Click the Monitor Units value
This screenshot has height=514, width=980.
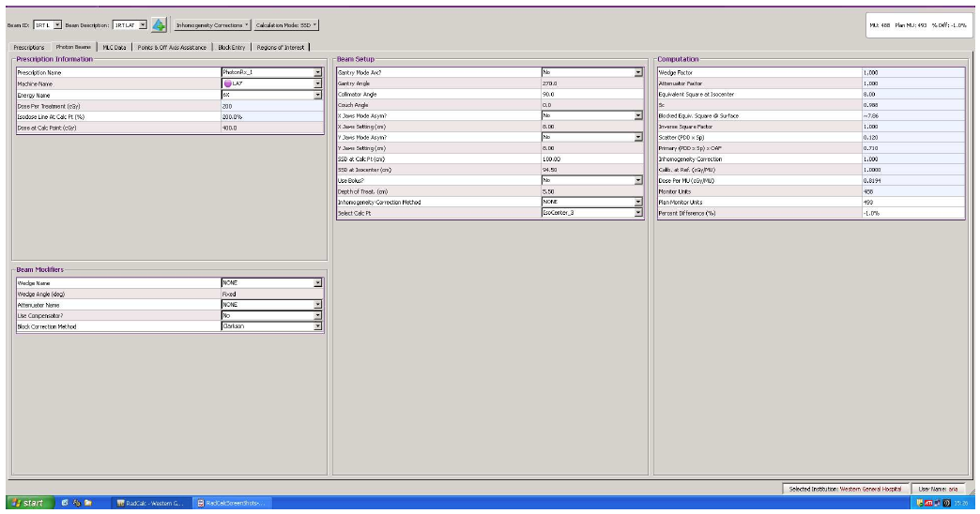tap(913, 191)
